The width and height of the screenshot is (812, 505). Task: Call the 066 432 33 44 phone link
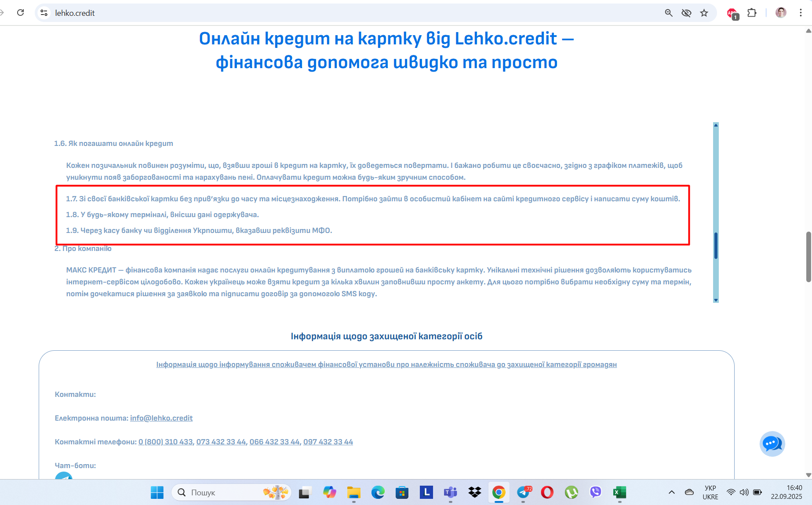275,442
